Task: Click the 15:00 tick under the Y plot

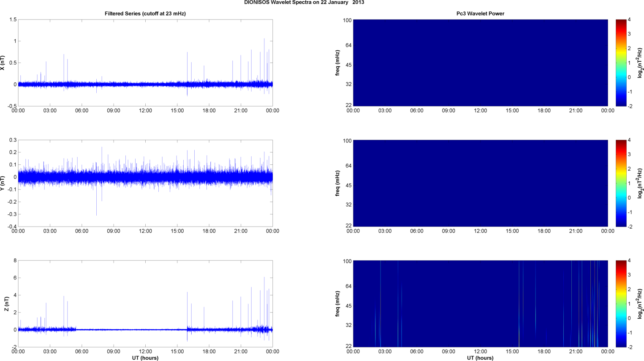Action: (x=177, y=231)
